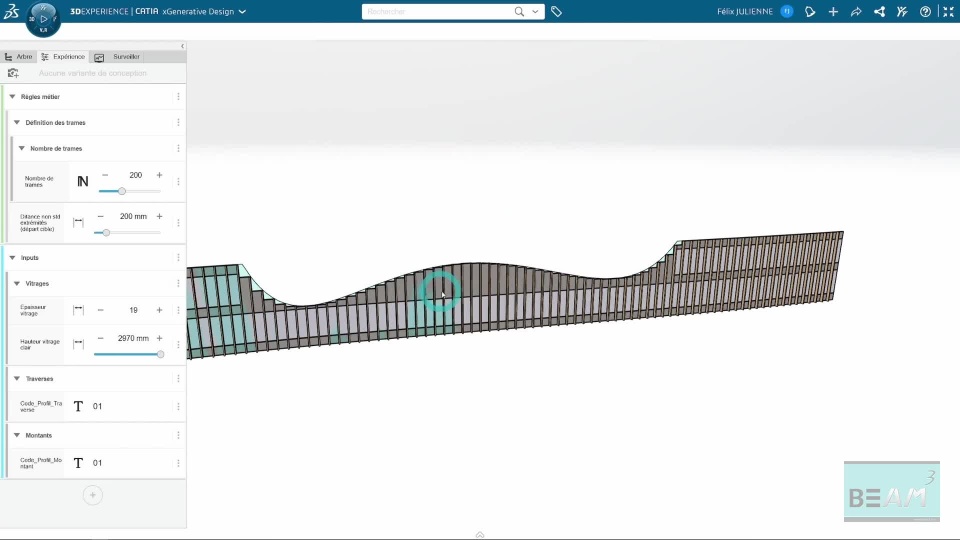Toggle fullscreen with the expand arrows icon
Image resolution: width=960 pixels, height=540 pixels.
click(x=948, y=12)
